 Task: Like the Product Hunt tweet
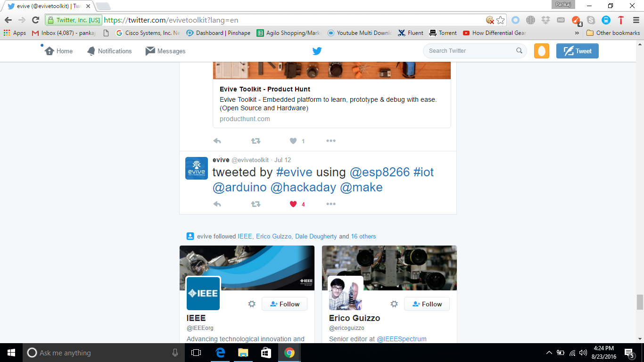(293, 141)
